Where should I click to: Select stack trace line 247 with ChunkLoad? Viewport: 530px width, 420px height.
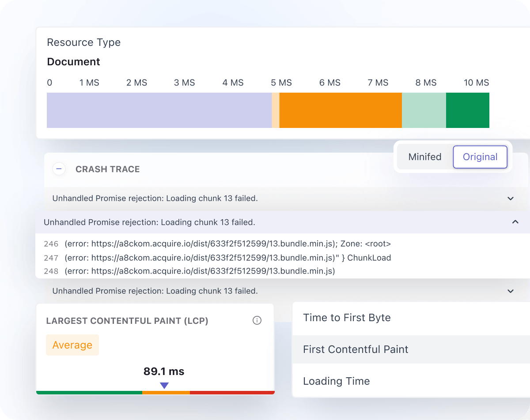[217, 258]
